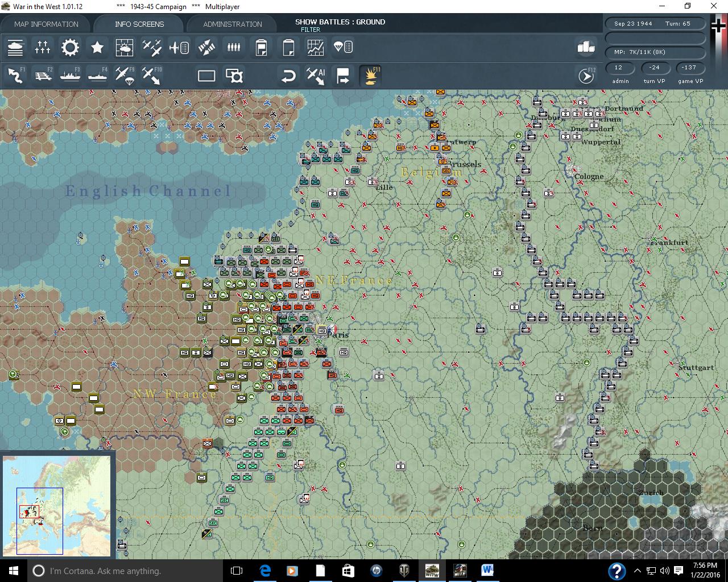Select the F1 ground move mode
728x582 pixels.
tap(15, 76)
